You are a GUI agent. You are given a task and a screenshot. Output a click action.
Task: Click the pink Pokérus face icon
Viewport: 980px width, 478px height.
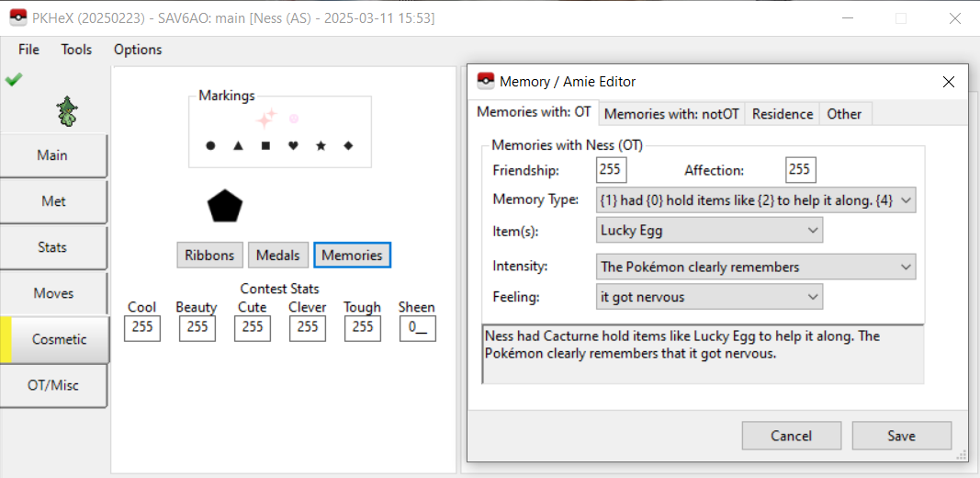[294, 118]
